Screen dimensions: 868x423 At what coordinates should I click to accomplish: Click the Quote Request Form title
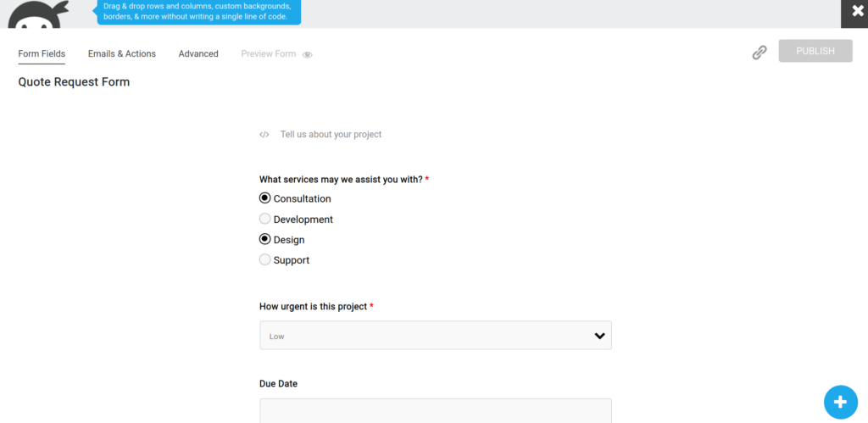(75, 82)
